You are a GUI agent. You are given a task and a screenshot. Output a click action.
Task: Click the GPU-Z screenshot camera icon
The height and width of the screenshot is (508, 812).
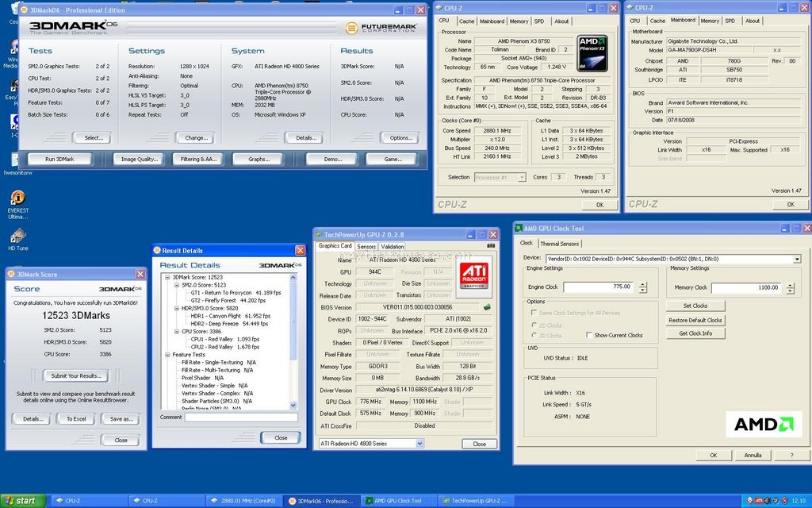pos(490,246)
